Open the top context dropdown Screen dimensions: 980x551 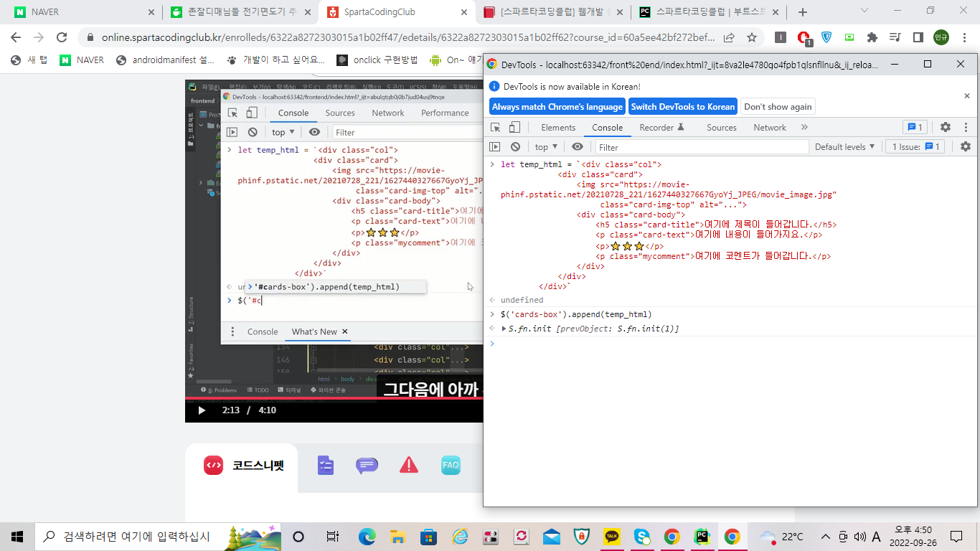tap(545, 146)
